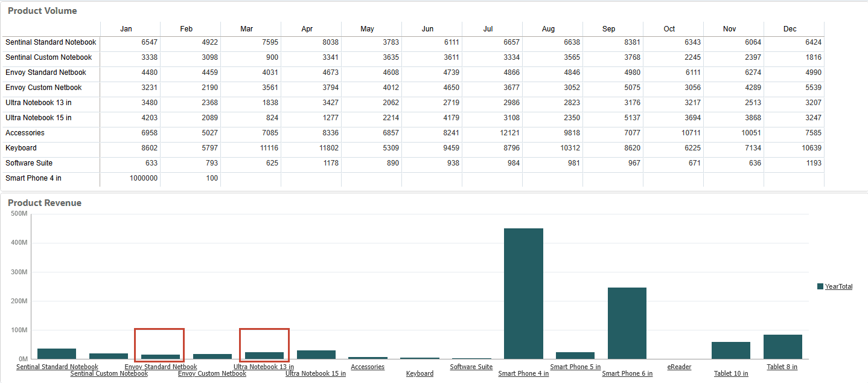Select the YearTotal legend link
The height and width of the screenshot is (383, 868).
(x=838, y=286)
